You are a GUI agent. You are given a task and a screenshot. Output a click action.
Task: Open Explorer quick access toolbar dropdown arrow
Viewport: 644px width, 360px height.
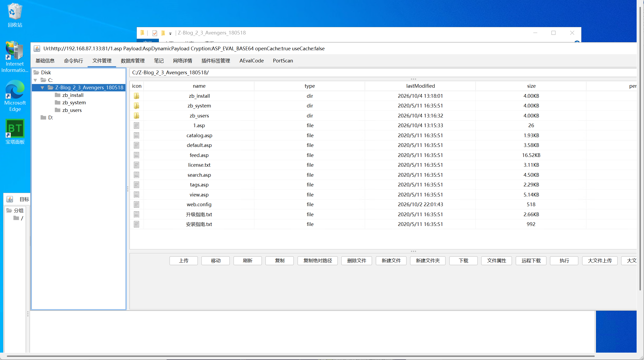coord(170,33)
